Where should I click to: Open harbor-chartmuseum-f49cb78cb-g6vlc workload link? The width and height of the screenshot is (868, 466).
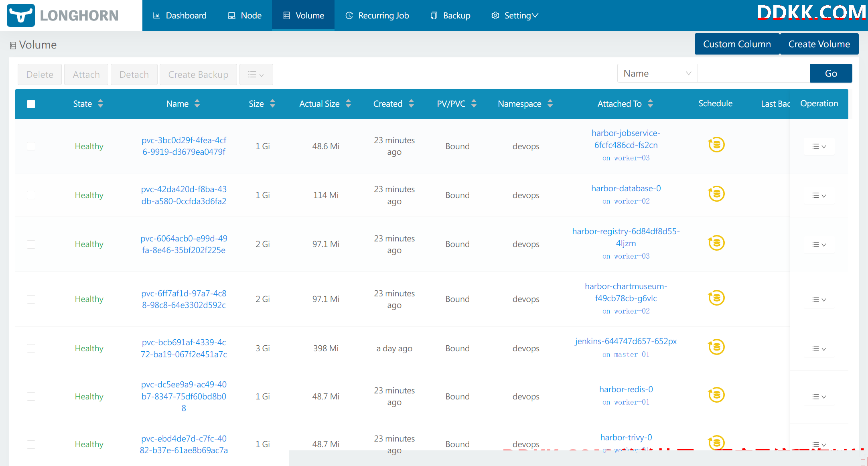[x=626, y=292]
